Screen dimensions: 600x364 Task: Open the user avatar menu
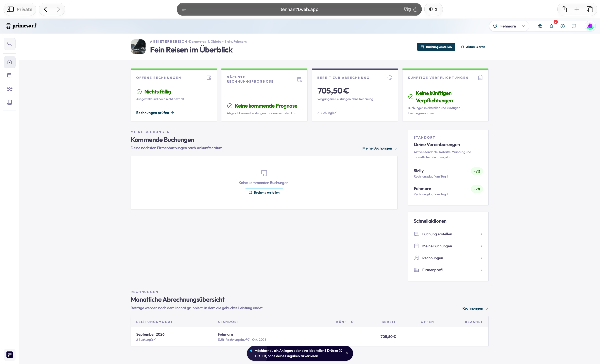[x=590, y=26]
